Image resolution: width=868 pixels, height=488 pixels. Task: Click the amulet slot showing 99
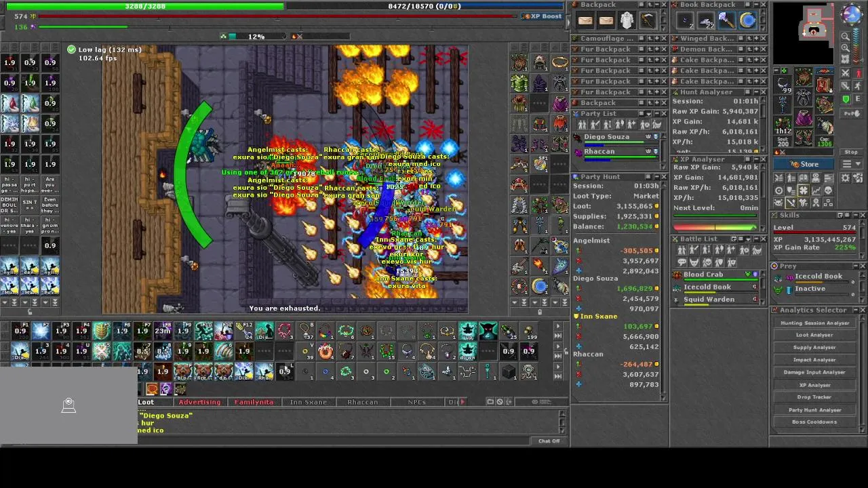[x=783, y=84]
